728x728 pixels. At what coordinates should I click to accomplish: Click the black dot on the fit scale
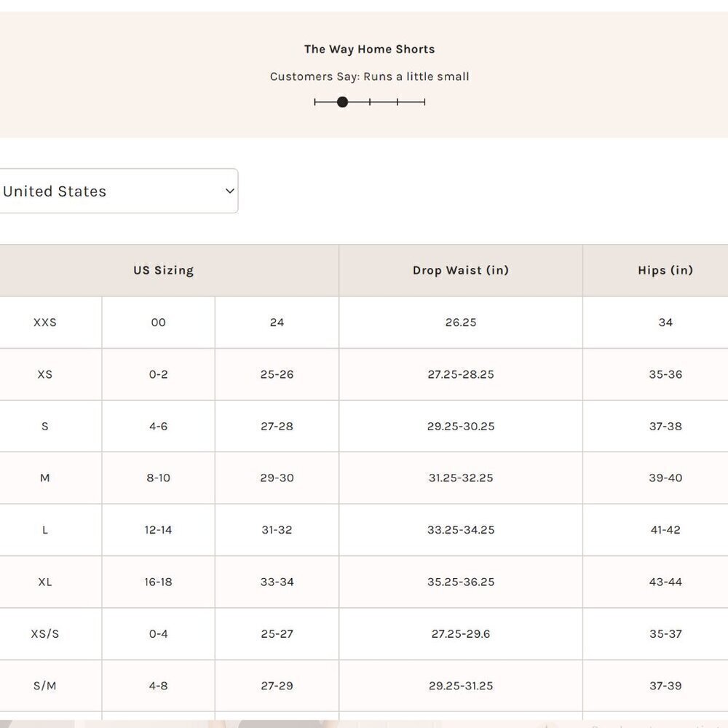coord(342,102)
